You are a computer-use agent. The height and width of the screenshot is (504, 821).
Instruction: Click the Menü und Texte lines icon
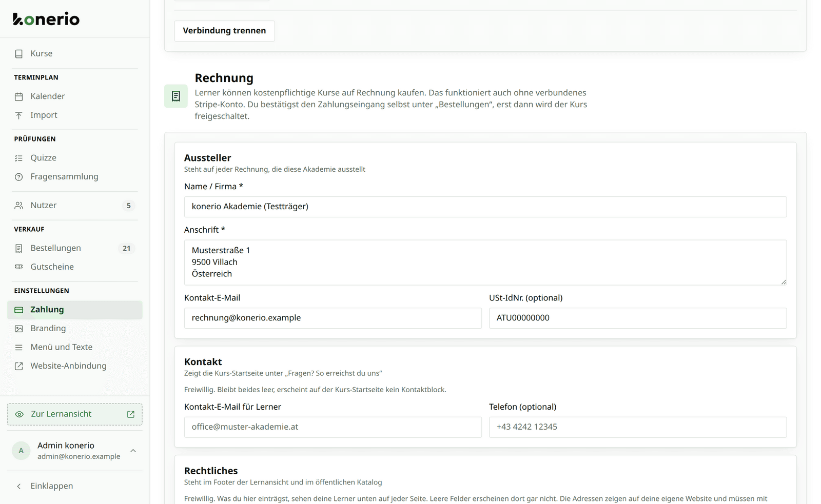tap(19, 347)
